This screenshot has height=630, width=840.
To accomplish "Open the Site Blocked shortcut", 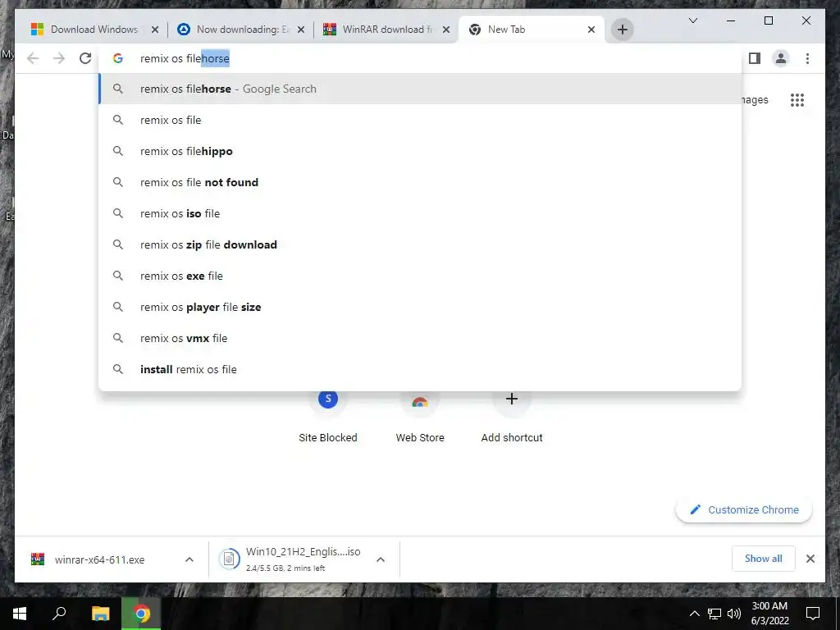I will [328, 418].
